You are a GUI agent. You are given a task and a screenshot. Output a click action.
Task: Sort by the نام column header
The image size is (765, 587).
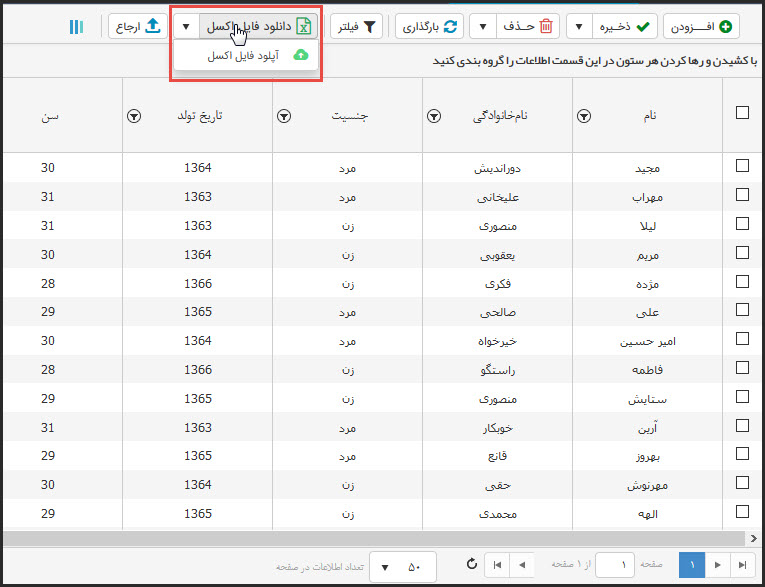pyautogui.click(x=649, y=116)
